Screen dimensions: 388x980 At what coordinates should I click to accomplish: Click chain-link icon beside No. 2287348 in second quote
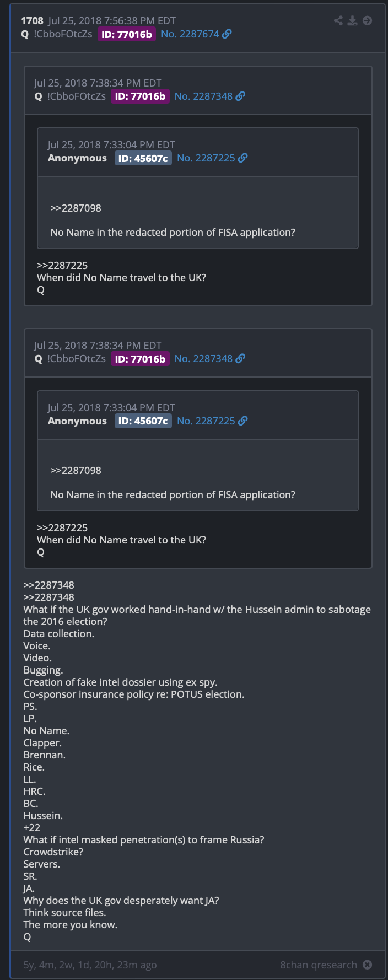tap(240, 358)
